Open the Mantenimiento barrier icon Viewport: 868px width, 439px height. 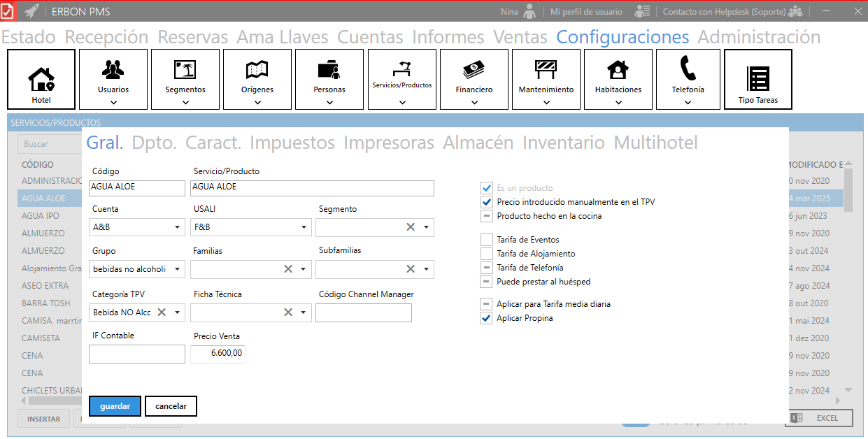point(546,70)
